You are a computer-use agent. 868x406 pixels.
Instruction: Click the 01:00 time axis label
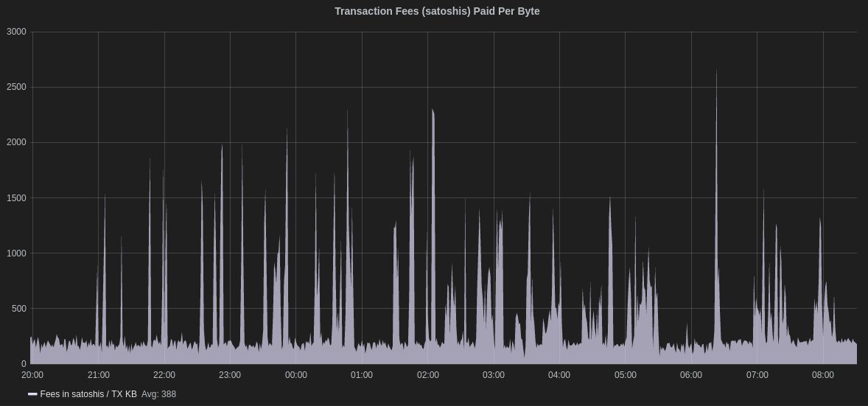pos(362,375)
